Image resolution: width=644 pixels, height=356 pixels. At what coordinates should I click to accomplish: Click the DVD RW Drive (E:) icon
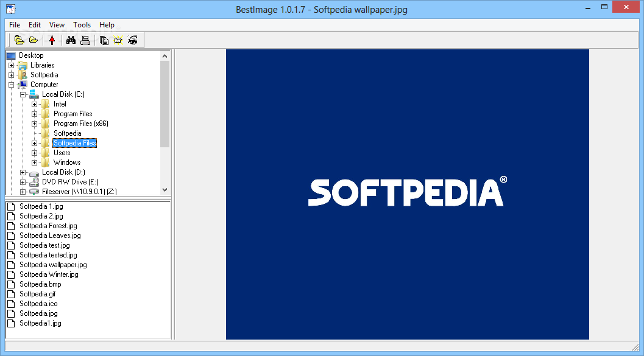34,182
